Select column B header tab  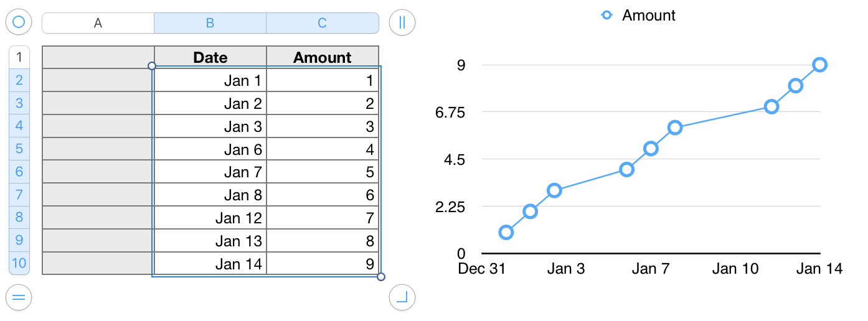click(x=210, y=23)
